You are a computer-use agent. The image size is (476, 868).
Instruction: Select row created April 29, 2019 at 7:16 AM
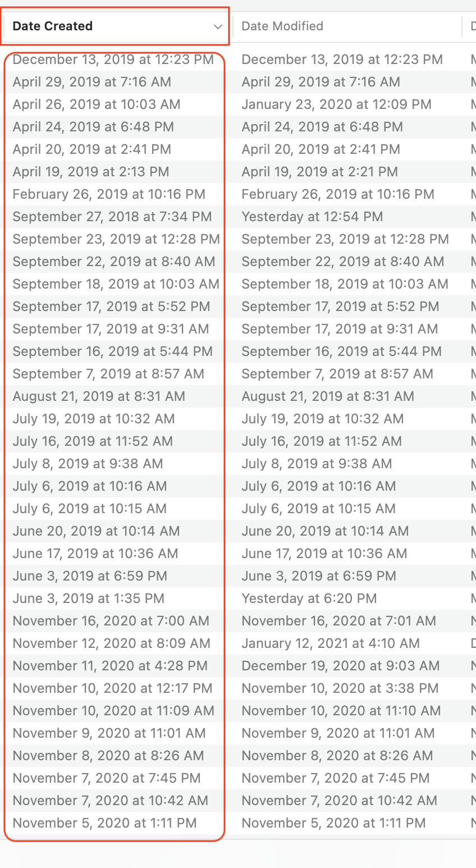(x=91, y=82)
